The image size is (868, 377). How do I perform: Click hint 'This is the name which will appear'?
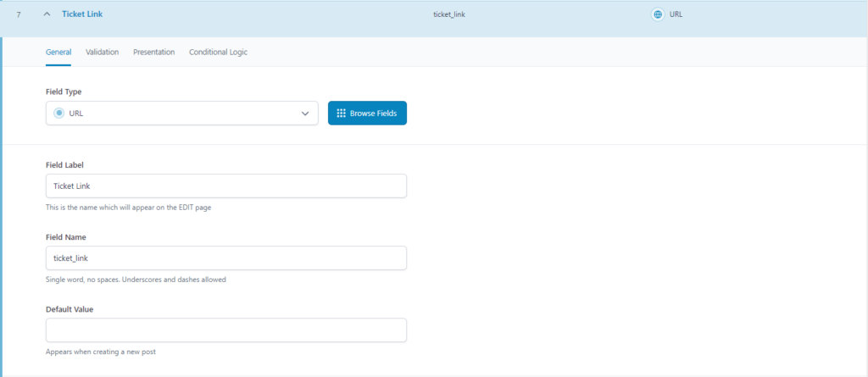pos(129,208)
